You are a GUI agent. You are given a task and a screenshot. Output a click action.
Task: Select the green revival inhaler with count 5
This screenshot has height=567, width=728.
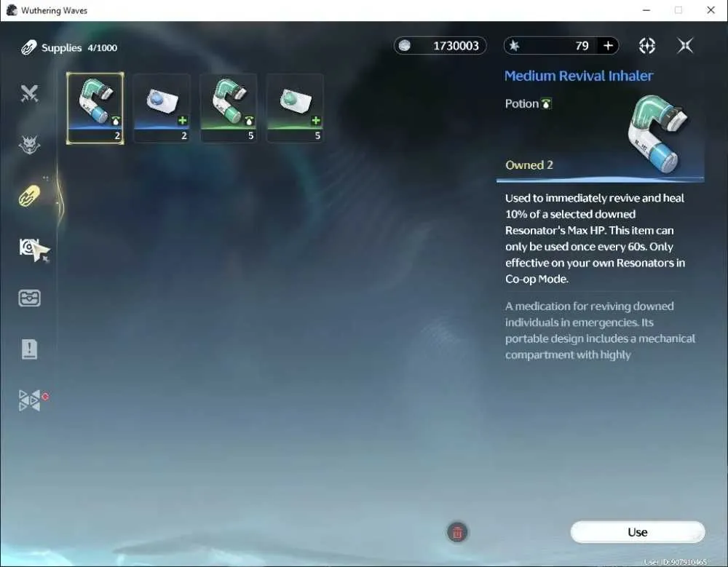229,108
